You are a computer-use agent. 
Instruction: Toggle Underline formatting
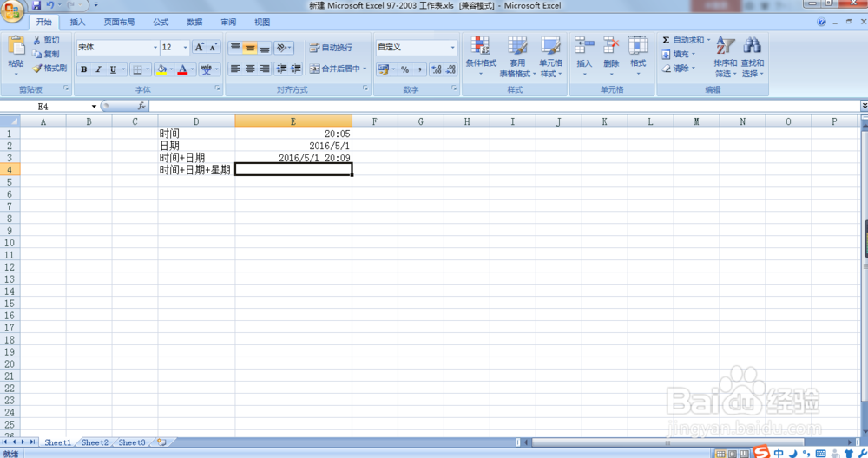pyautogui.click(x=113, y=69)
